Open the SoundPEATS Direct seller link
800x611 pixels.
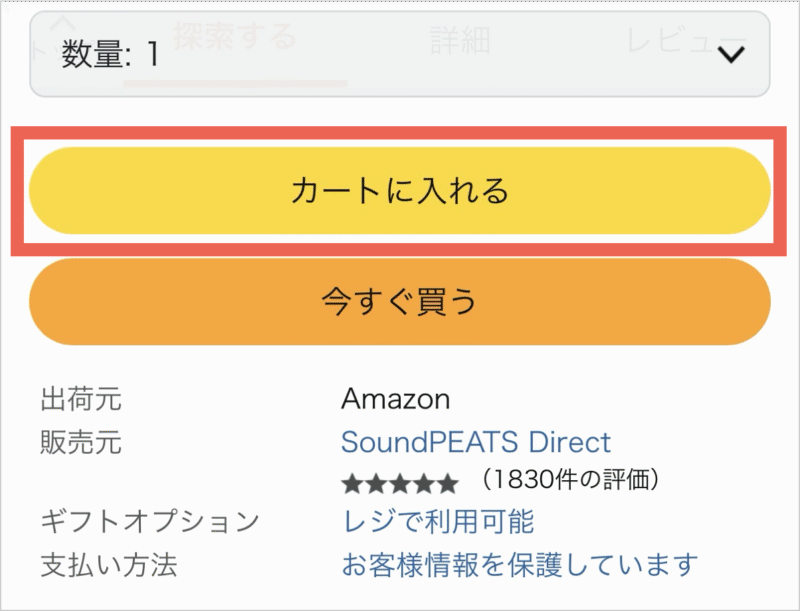[x=475, y=442]
